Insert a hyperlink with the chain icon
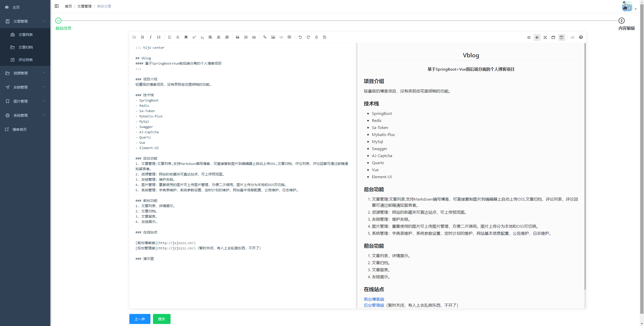 265,37
